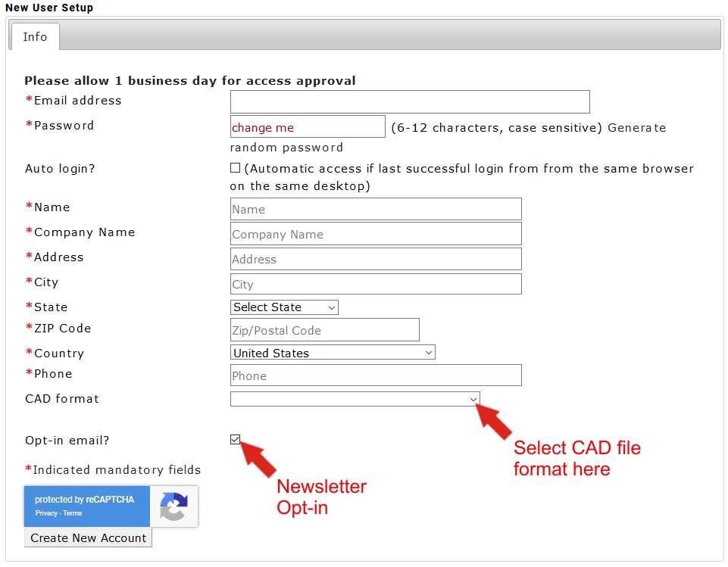
Task: Uncheck the Opt-in email checkbox
Action: 236,440
